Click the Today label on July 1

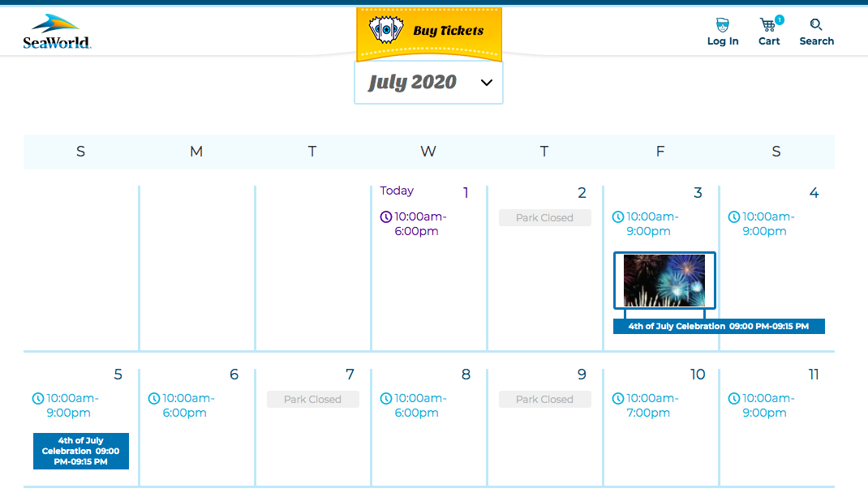coord(397,191)
